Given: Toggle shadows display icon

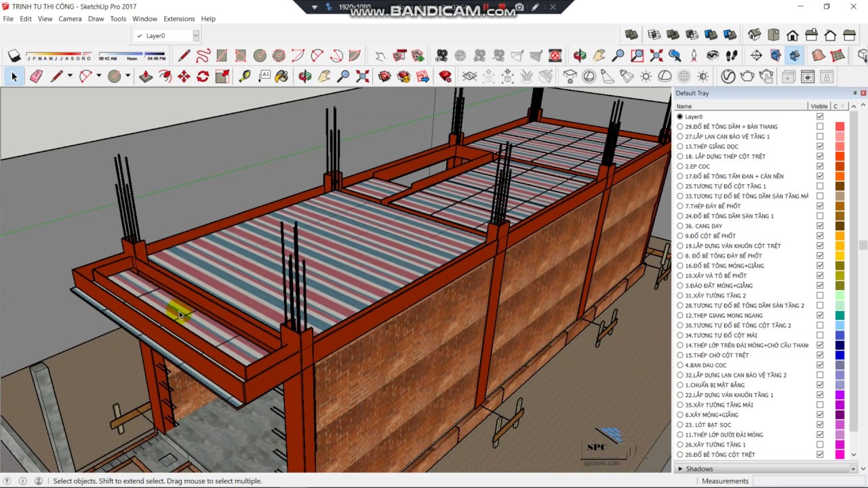Looking at the screenshot, I should pyautogui.click(x=14, y=56).
